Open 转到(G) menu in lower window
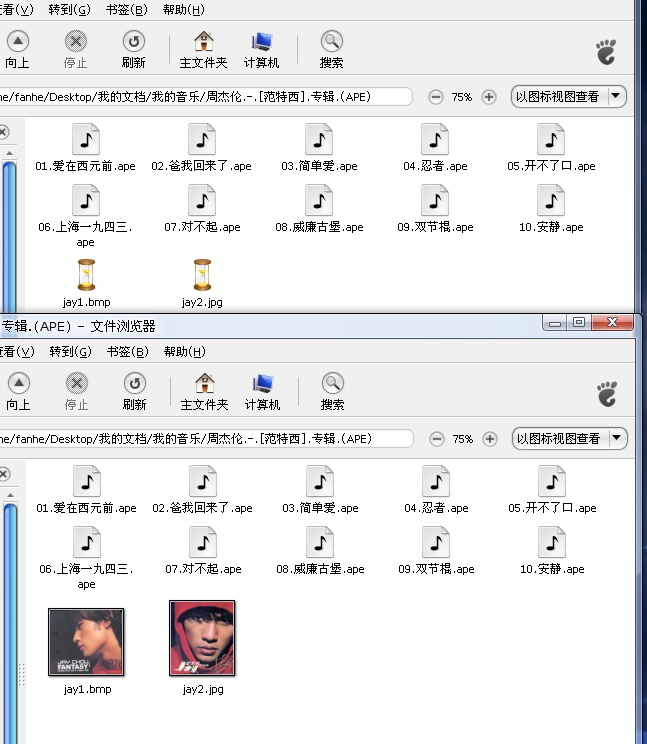 coord(70,352)
